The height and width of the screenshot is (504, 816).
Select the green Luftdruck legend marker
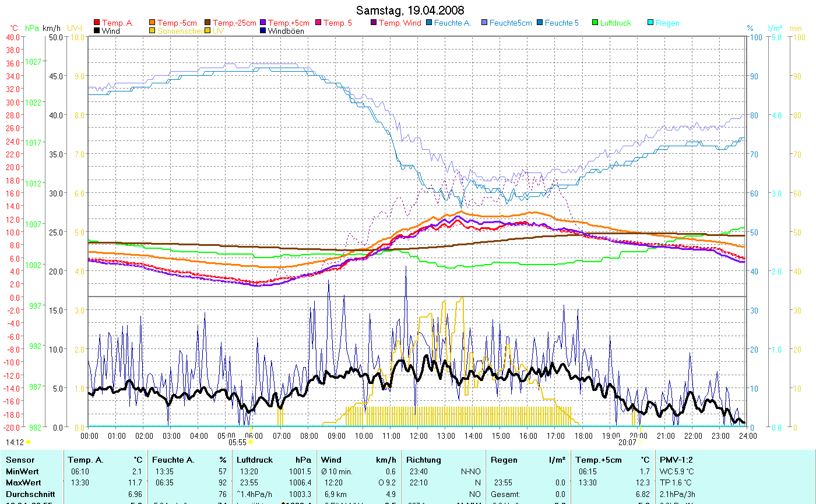(x=595, y=23)
